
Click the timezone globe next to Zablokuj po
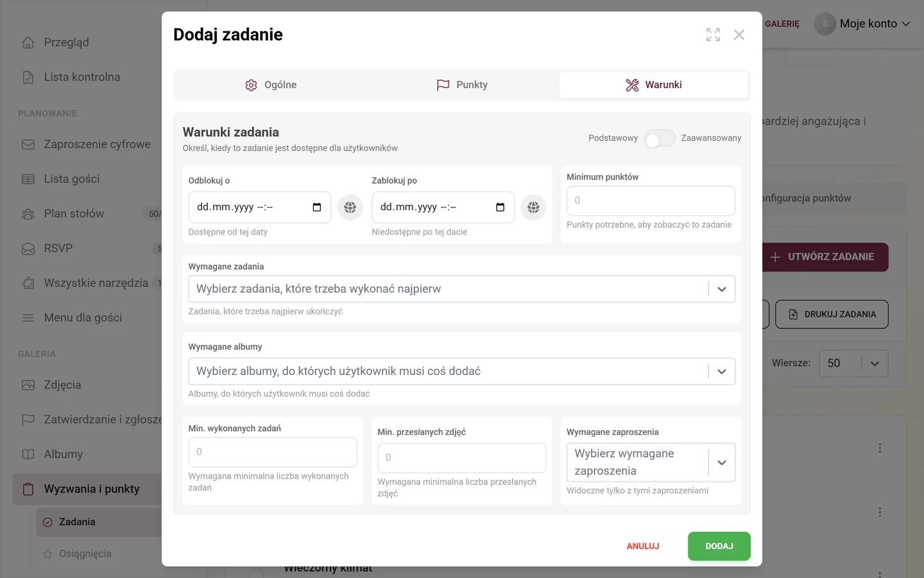533,207
